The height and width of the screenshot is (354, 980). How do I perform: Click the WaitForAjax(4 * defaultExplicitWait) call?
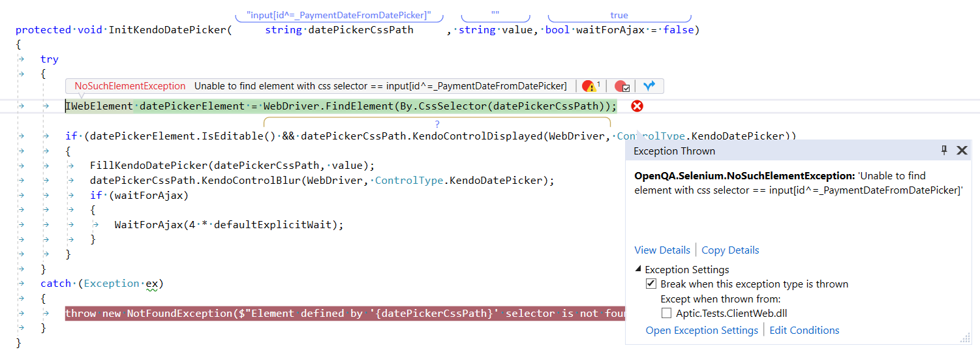pyautogui.click(x=229, y=225)
